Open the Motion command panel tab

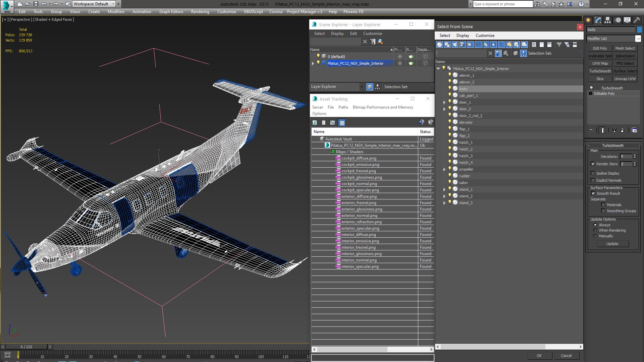click(x=618, y=20)
